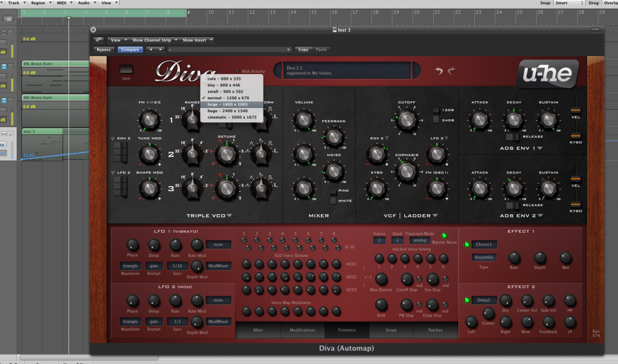Open the ADS ENV 1 envelope type dropdown
The width and height of the screenshot is (618, 364).
point(540,149)
